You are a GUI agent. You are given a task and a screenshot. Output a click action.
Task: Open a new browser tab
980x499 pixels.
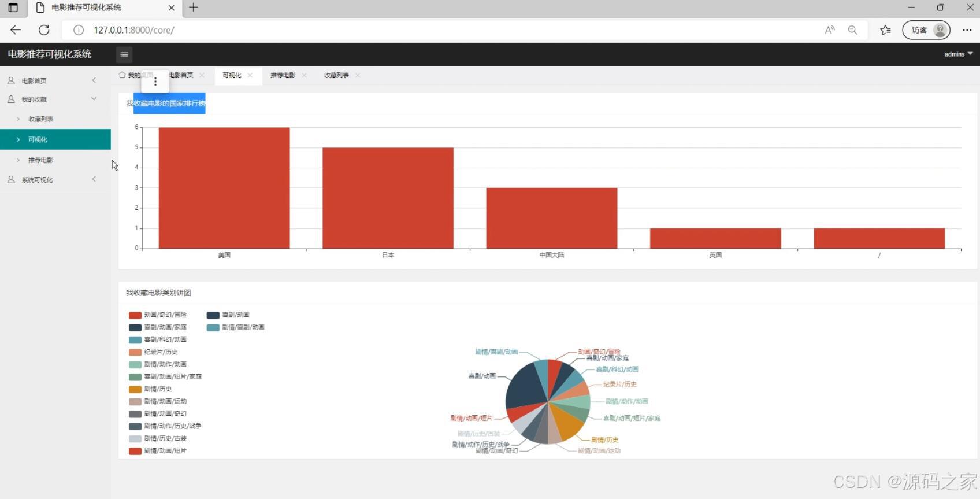pyautogui.click(x=194, y=8)
